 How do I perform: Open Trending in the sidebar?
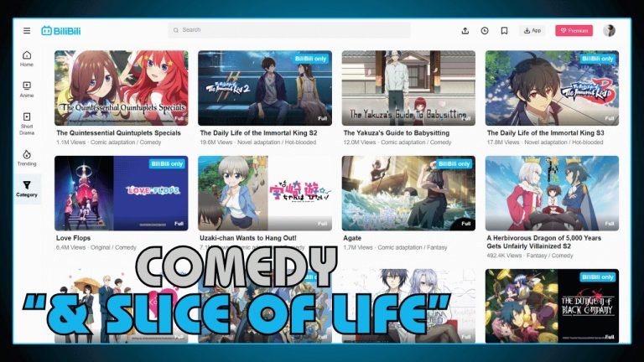(x=27, y=158)
